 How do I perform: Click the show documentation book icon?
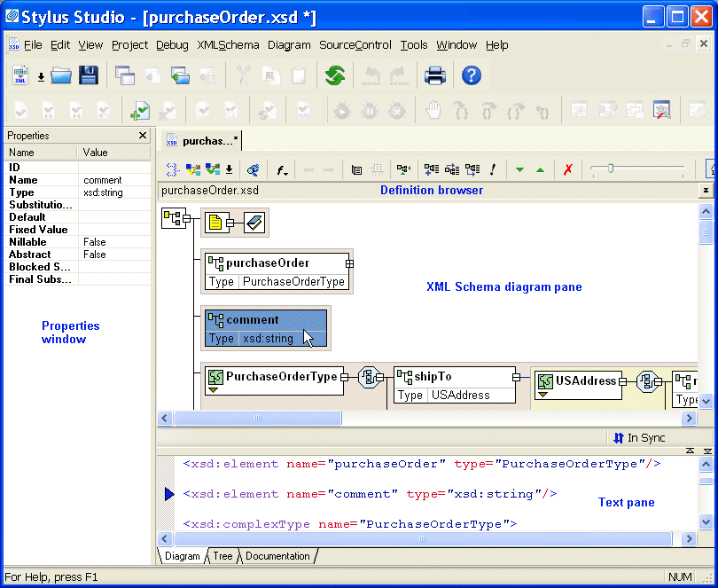click(x=357, y=169)
